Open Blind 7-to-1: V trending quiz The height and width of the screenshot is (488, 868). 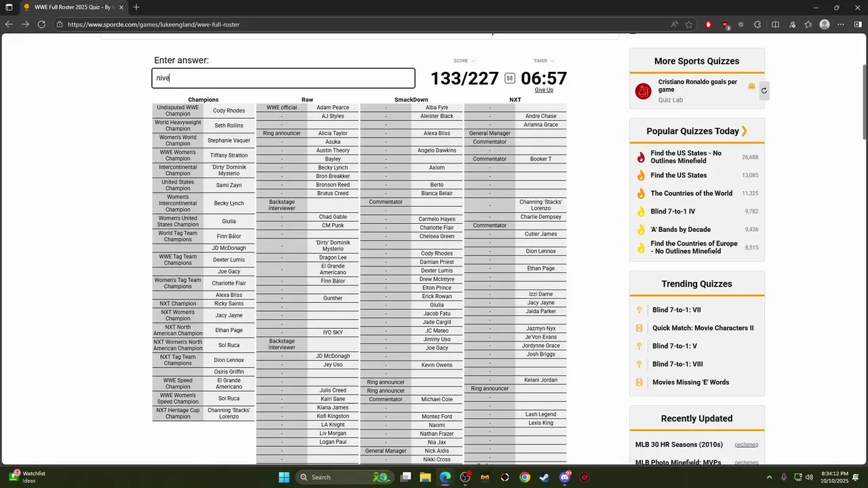(x=674, y=346)
